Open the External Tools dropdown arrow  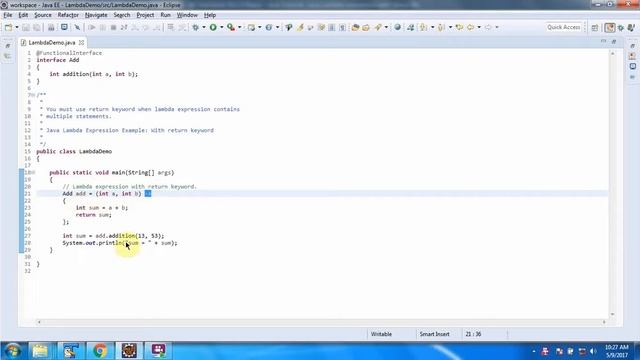pos(240,27)
